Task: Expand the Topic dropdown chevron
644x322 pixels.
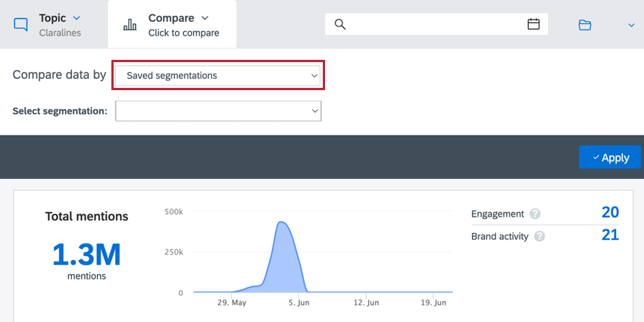Action: click(77, 18)
